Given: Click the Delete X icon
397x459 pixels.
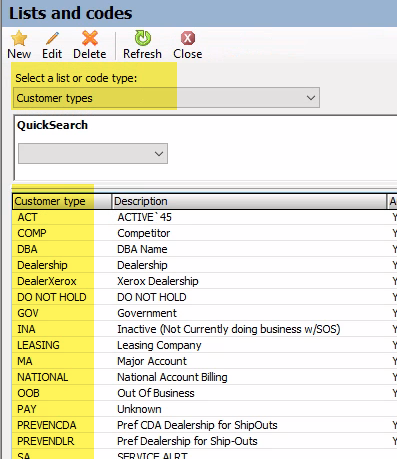Looking at the screenshot, I should click(x=90, y=38).
